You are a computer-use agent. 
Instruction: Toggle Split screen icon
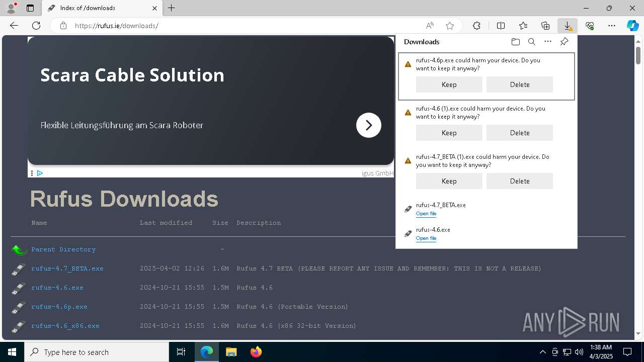pos(501,26)
